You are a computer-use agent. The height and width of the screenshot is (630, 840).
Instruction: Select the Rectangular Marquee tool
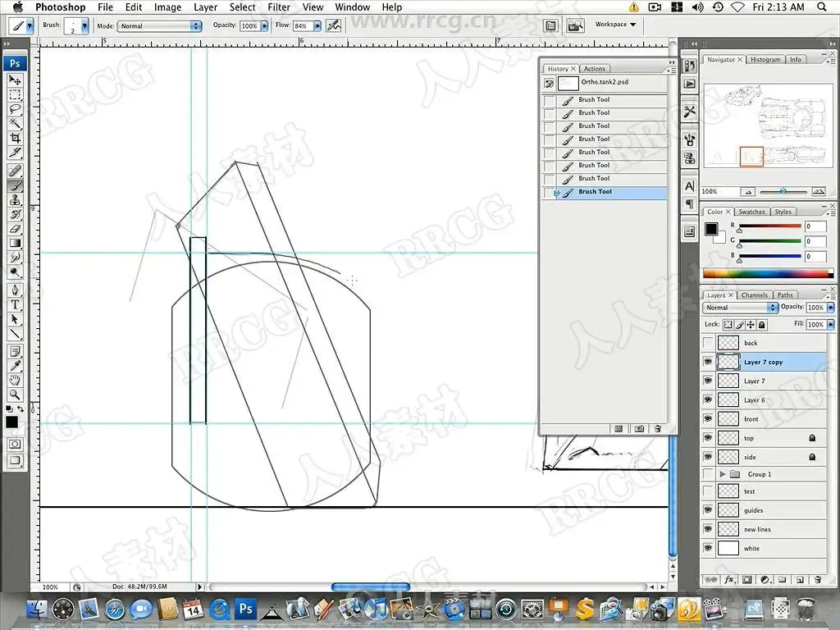(x=15, y=95)
